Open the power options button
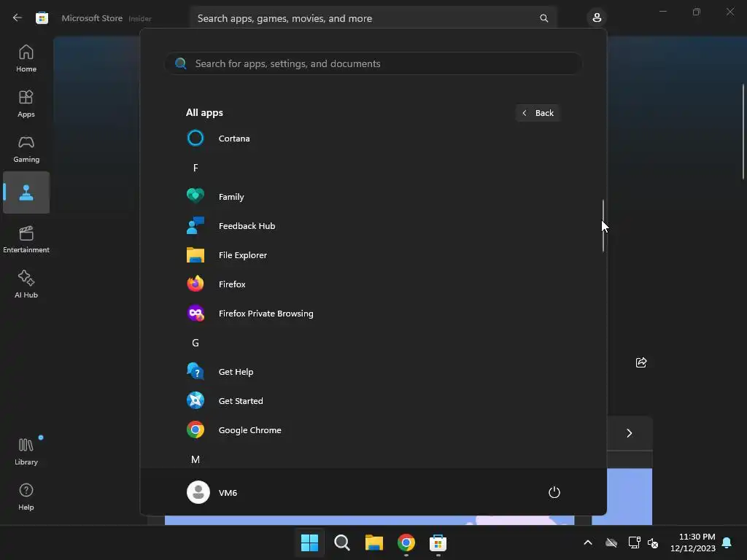Viewport: 747px width, 560px height. pyautogui.click(x=554, y=492)
